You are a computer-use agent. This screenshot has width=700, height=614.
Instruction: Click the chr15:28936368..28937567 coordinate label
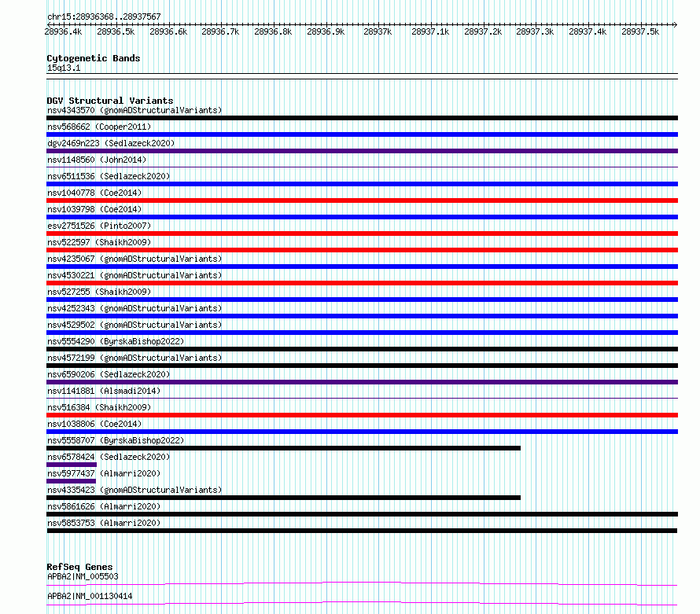pyautogui.click(x=104, y=17)
